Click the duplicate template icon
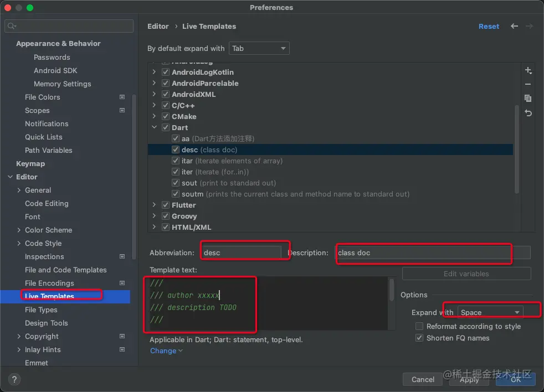Image resolution: width=544 pixels, height=392 pixels. click(528, 98)
